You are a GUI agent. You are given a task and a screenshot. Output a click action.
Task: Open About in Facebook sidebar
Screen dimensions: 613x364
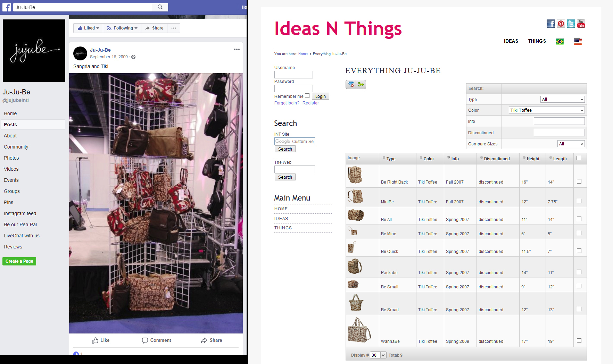(x=10, y=136)
